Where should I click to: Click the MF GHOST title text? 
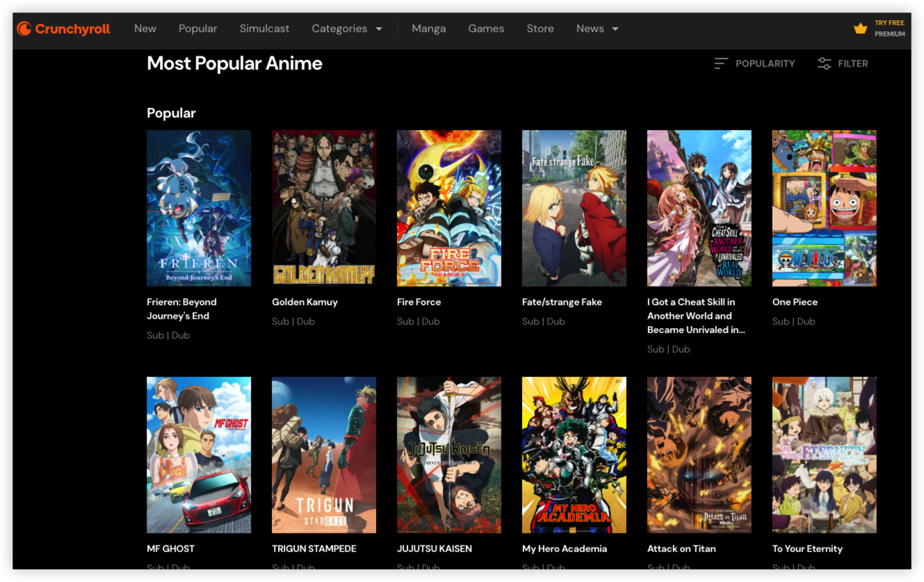pyautogui.click(x=171, y=549)
